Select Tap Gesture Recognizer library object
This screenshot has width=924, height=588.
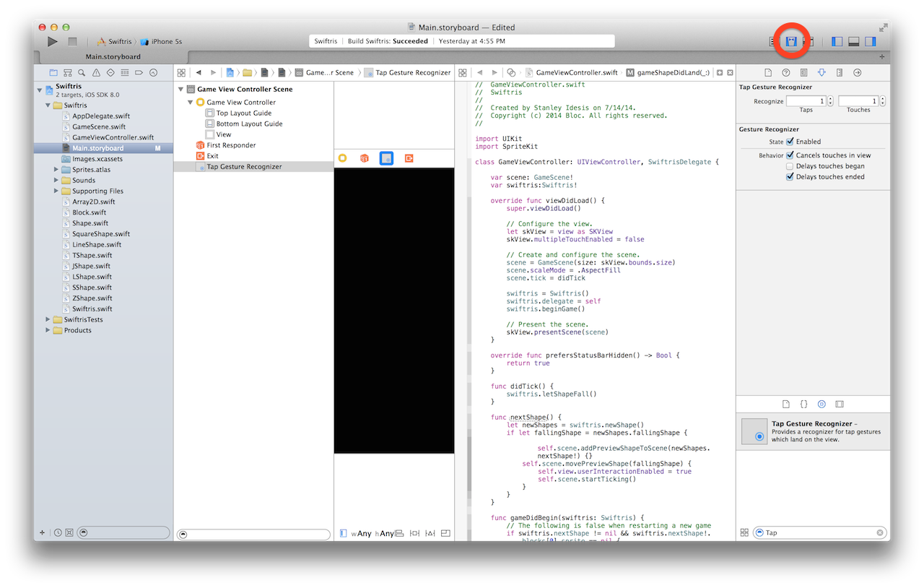click(x=813, y=431)
